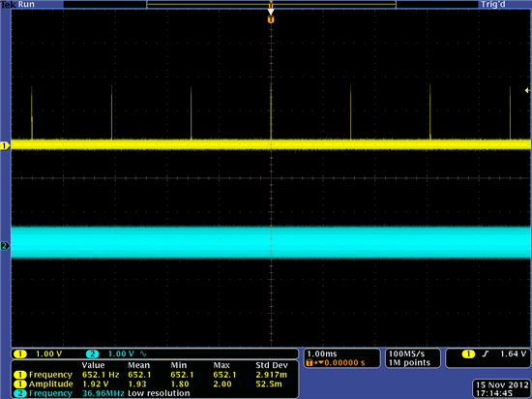Click the channel 2 ground reference marker

pyautogui.click(x=5, y=246)
